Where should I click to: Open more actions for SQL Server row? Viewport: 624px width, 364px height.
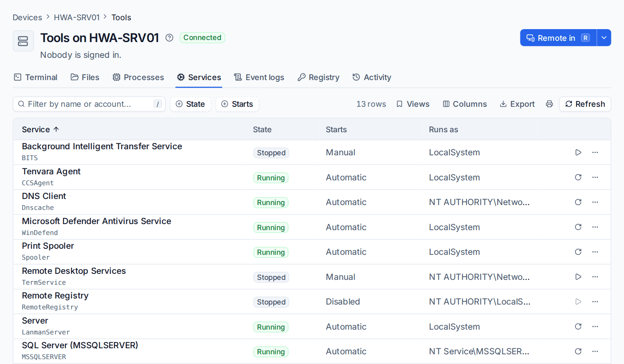pyautogui.click(x=595, y=351)
